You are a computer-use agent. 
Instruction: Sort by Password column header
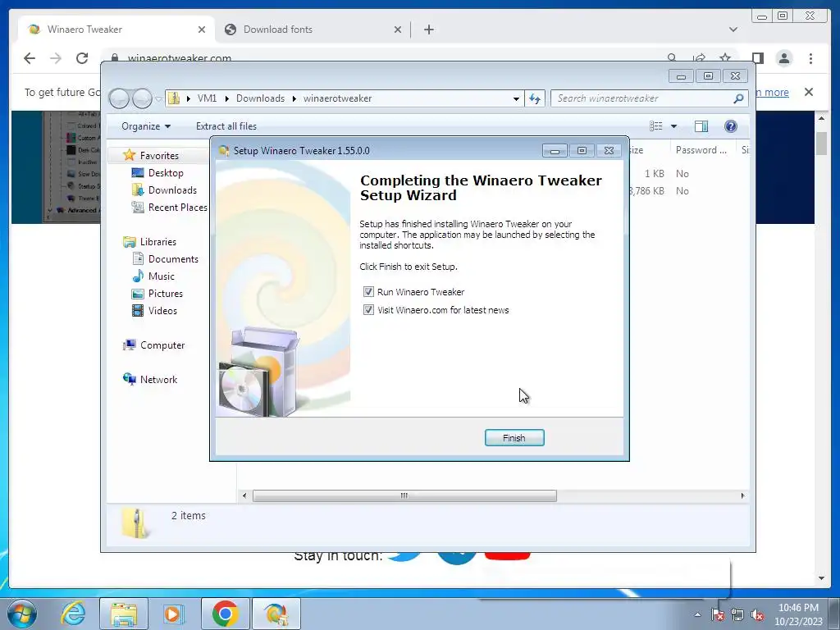702,151
